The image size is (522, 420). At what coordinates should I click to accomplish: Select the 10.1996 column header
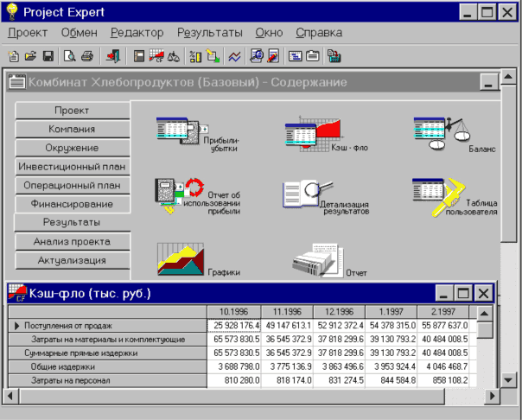tap(233, 312)
